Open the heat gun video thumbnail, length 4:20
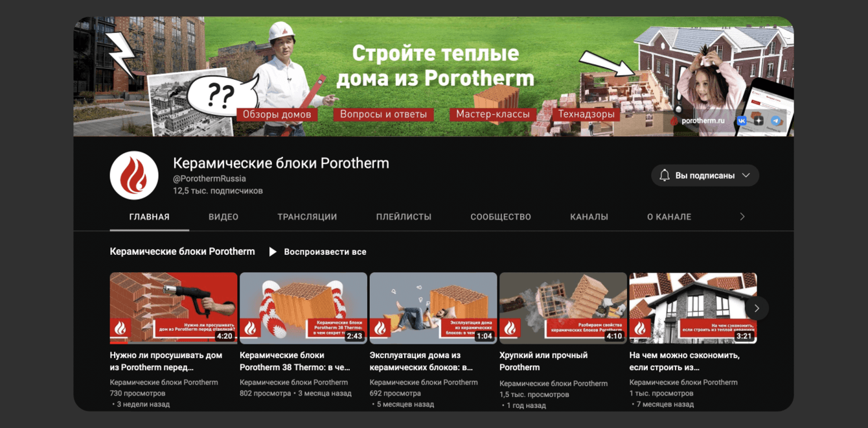This screenshot has width=868, height=428. [174, 308]
